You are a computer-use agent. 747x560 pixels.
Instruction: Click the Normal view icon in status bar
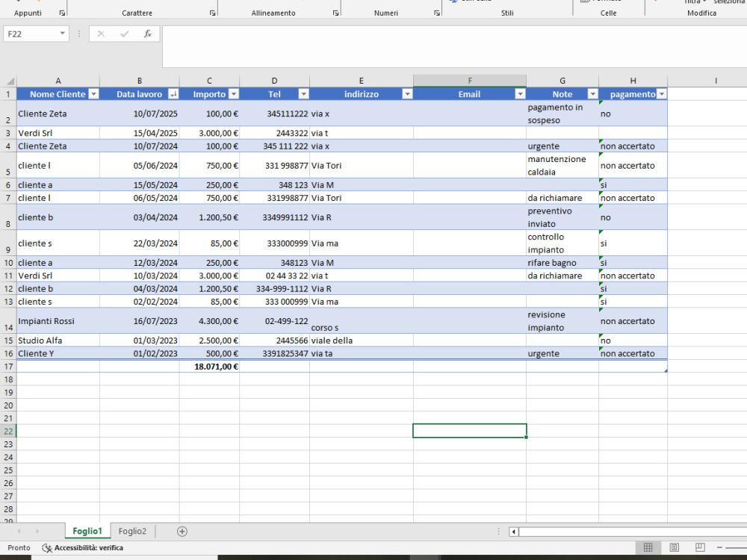pos(648,547)
